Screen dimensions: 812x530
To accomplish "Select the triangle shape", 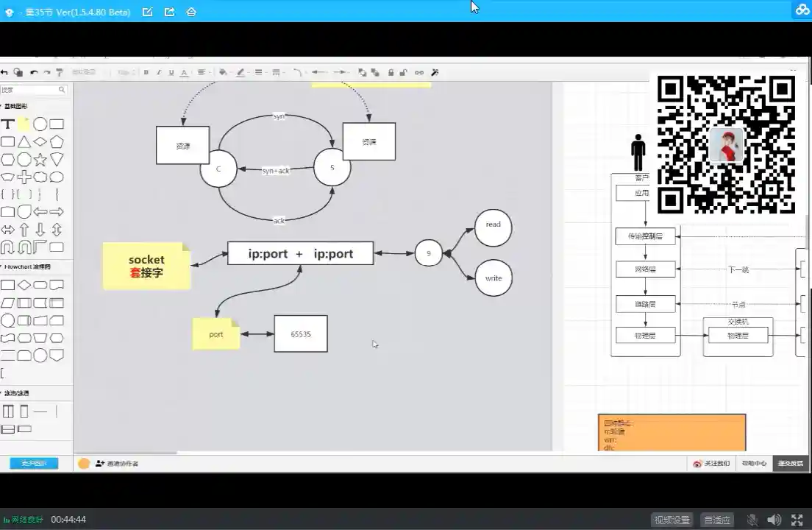I will [24, 142].
